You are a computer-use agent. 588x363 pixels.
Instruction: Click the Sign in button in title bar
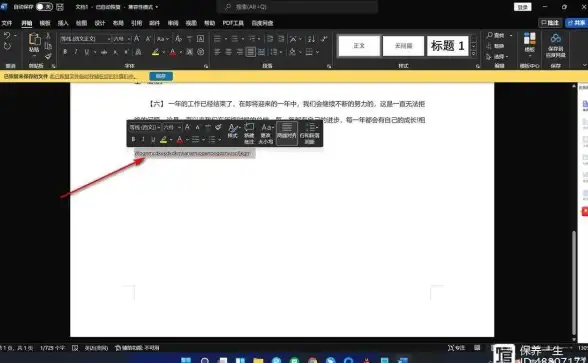[x=522, y=7]
